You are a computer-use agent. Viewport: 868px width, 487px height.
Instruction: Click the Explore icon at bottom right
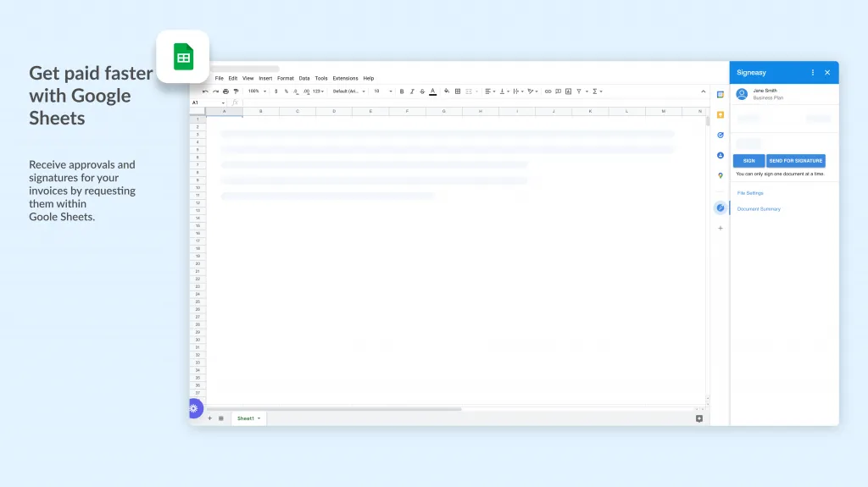[699, 418]
